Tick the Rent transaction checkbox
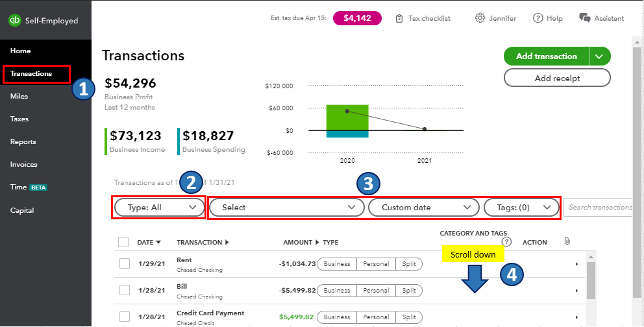The height and width of the screenshot is (327, 644). (125, 264)
